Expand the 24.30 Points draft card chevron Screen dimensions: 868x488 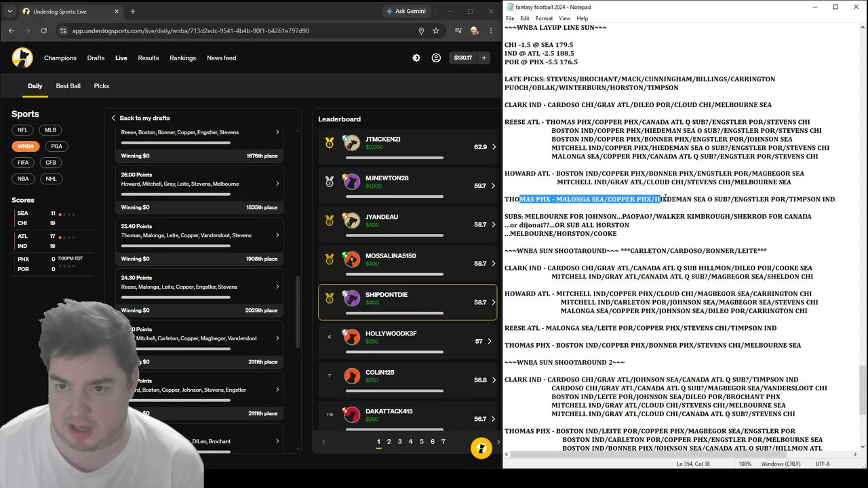click(277, 287)
